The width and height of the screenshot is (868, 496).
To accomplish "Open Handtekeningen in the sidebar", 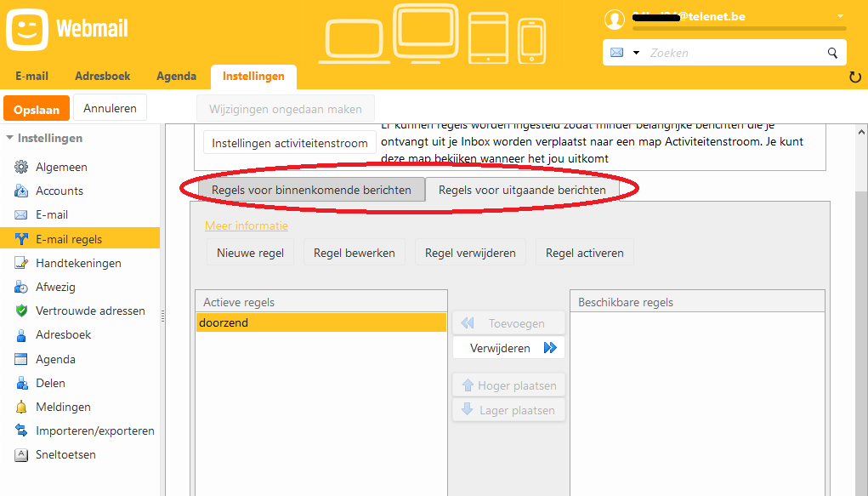I will tap(78, 263).
